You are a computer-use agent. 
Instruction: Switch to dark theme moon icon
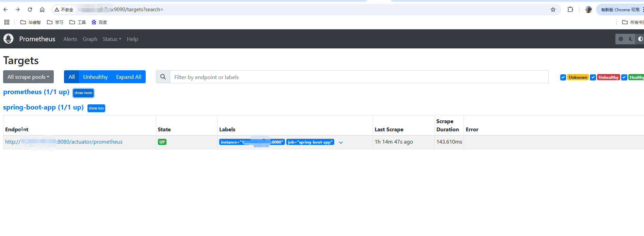[631, 39]
